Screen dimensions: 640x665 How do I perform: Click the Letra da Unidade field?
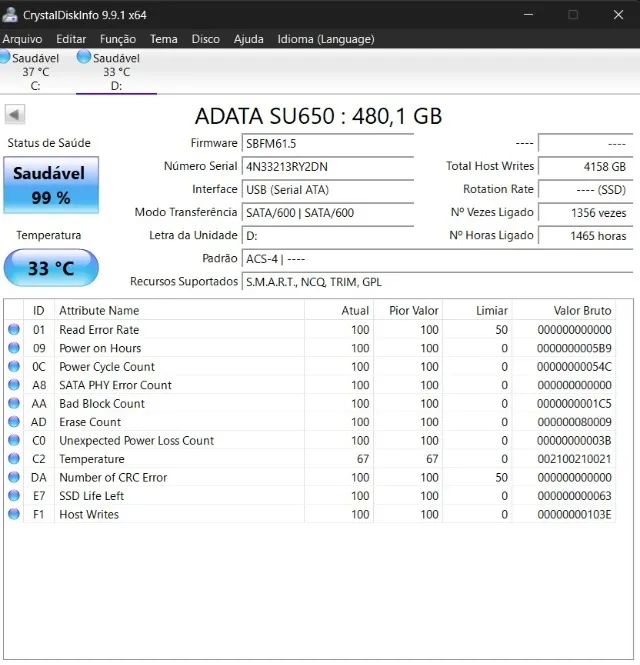[327, 236]
